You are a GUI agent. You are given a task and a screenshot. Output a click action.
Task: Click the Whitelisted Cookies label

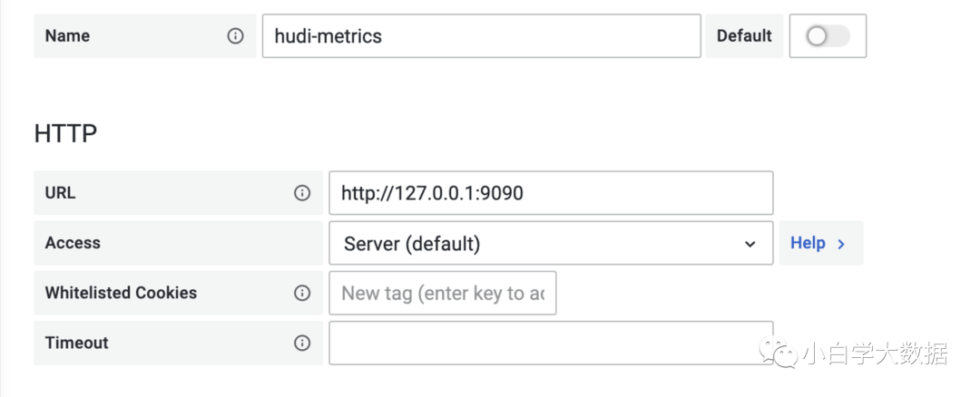pos(121,293)
